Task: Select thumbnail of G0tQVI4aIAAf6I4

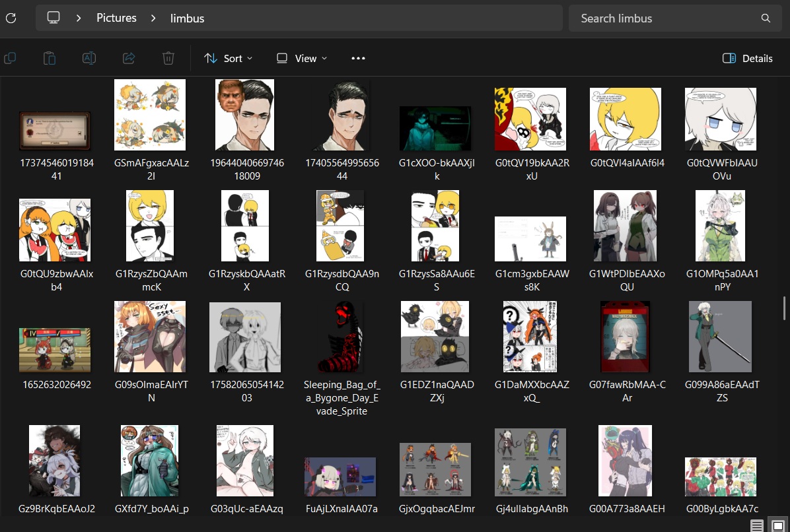Action: click(x=626, y=119)
